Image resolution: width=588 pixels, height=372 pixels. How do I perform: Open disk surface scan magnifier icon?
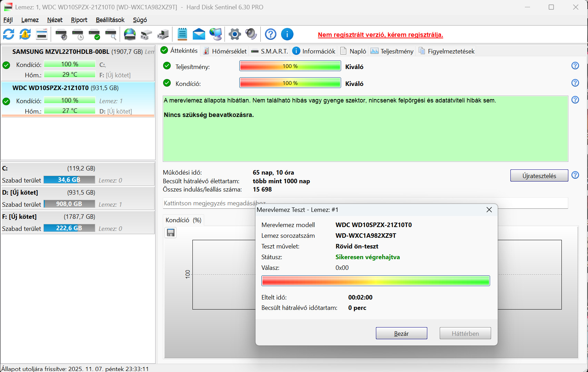click(111, 34)
